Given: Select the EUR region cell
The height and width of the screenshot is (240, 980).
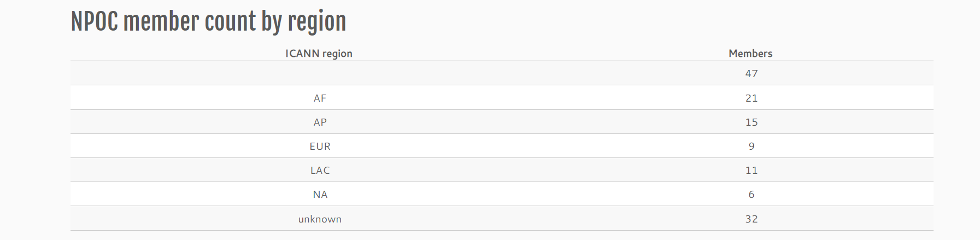Looking at the screenshot, I should coord(320,146).
